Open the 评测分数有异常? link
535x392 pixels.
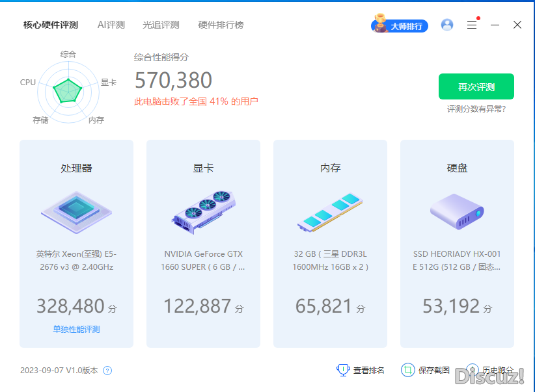pos(476,109)
